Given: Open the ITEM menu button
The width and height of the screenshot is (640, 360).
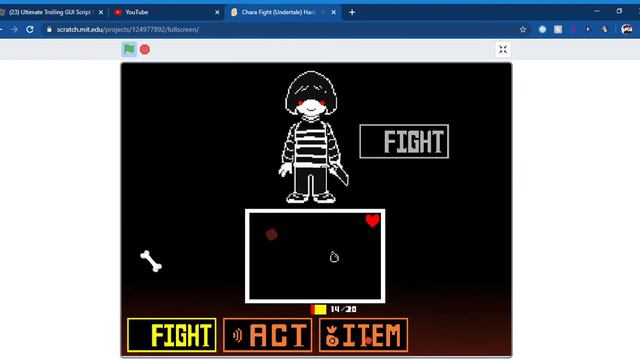Looking at the screenshot, I should pyautogui.click(x=363, y=335).
